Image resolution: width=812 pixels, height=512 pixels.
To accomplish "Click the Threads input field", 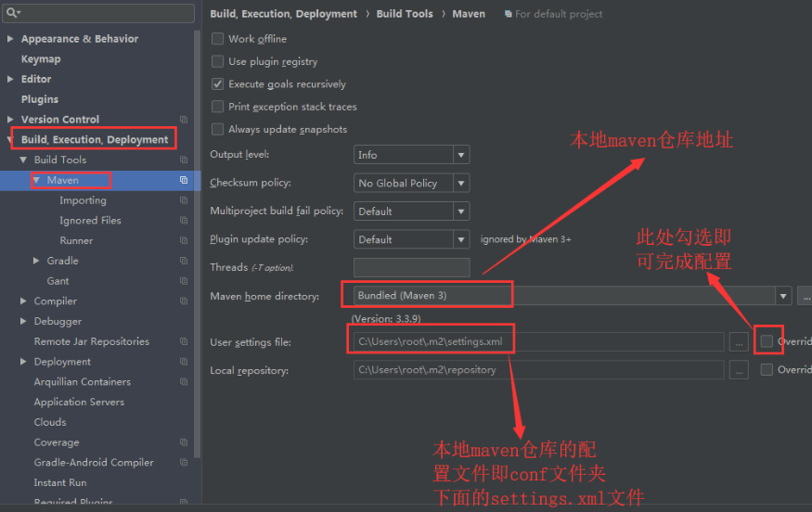I will point(412,268).
